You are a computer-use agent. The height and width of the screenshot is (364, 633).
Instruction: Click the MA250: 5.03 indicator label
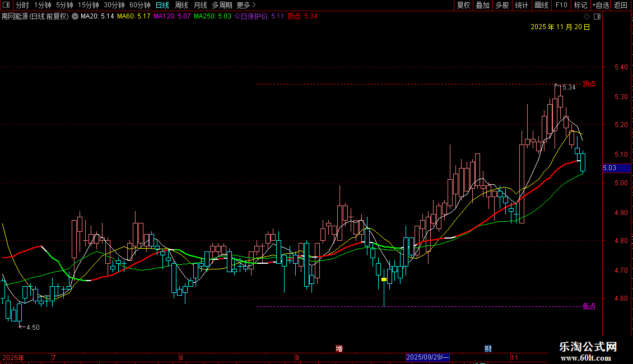click(x=212, y=17)
